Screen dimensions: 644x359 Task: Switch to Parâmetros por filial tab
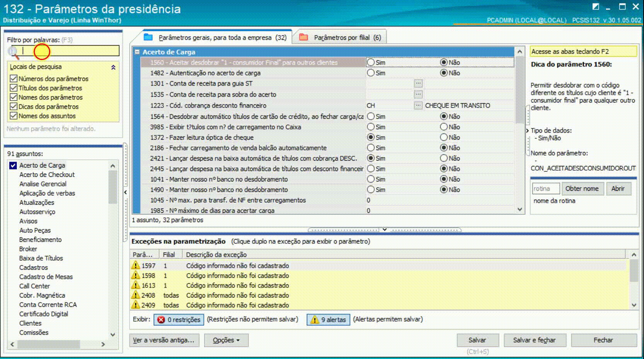(341, 38)
